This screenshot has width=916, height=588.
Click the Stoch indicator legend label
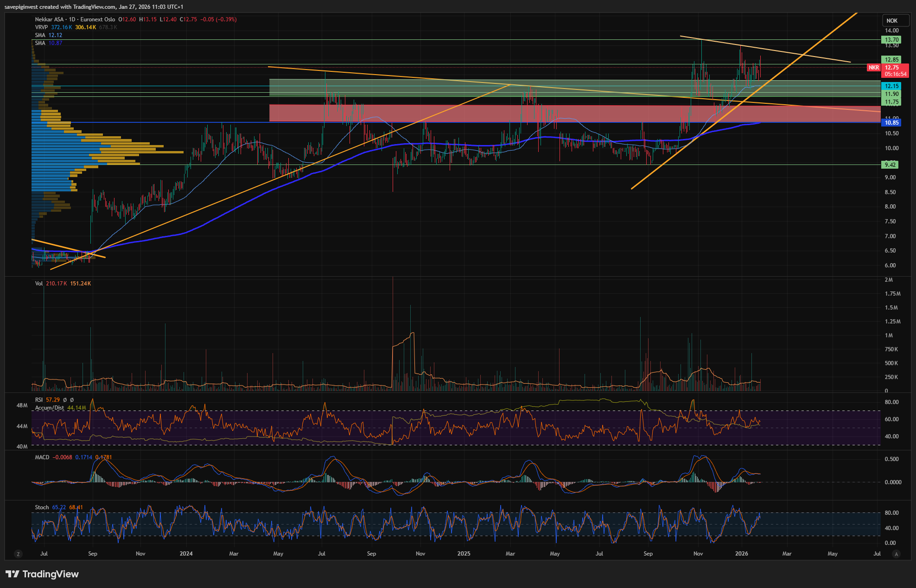click(42, 507)
